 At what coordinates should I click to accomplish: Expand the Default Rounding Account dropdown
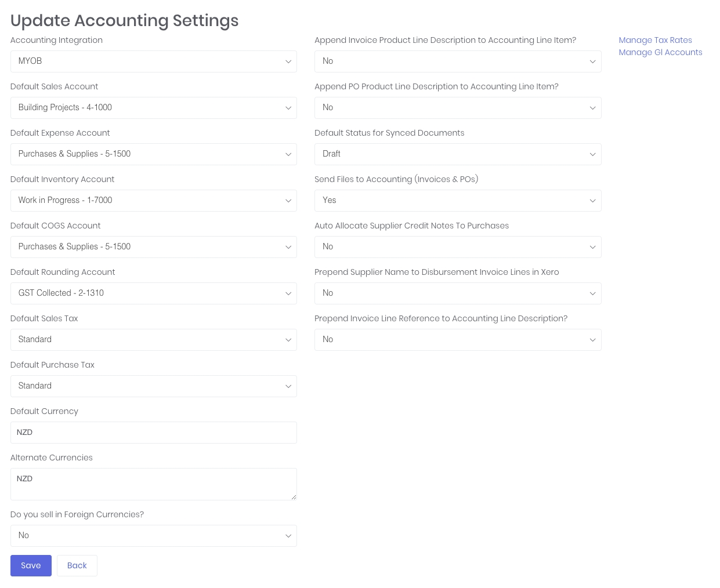(153, 293)
